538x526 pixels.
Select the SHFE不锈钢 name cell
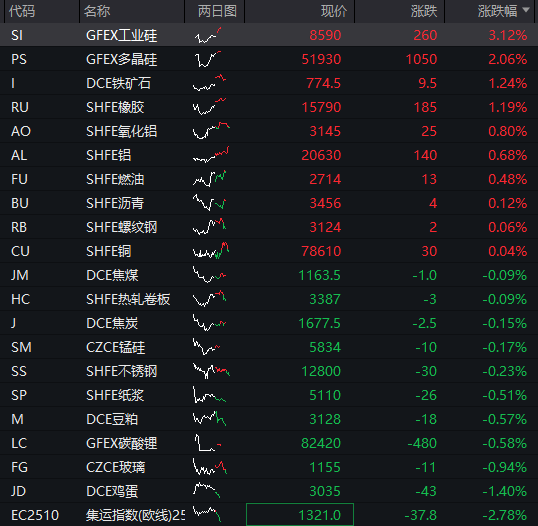pos(121,371)
